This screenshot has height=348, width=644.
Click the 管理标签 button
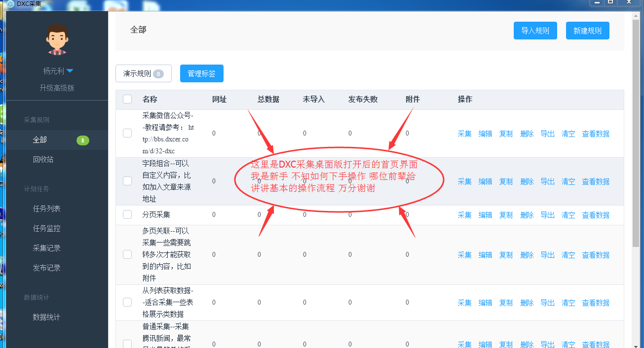click(x=202, y=73)
